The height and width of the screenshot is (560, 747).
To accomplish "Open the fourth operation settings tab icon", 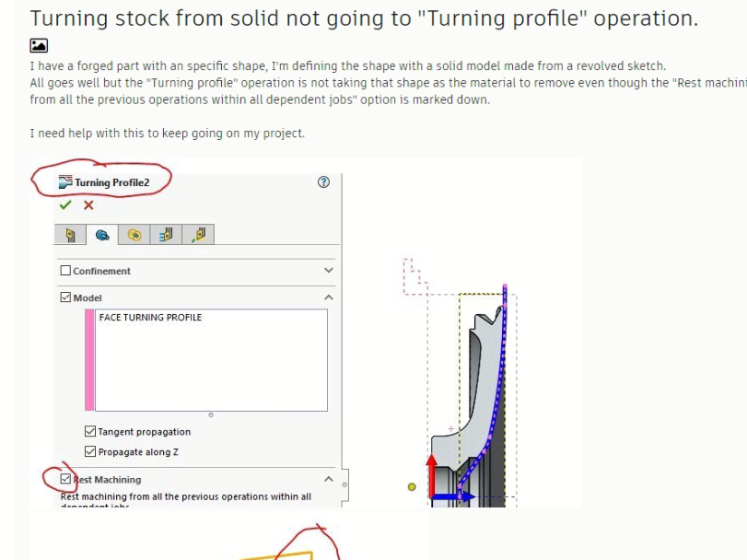I will click(x=167, y=234).
